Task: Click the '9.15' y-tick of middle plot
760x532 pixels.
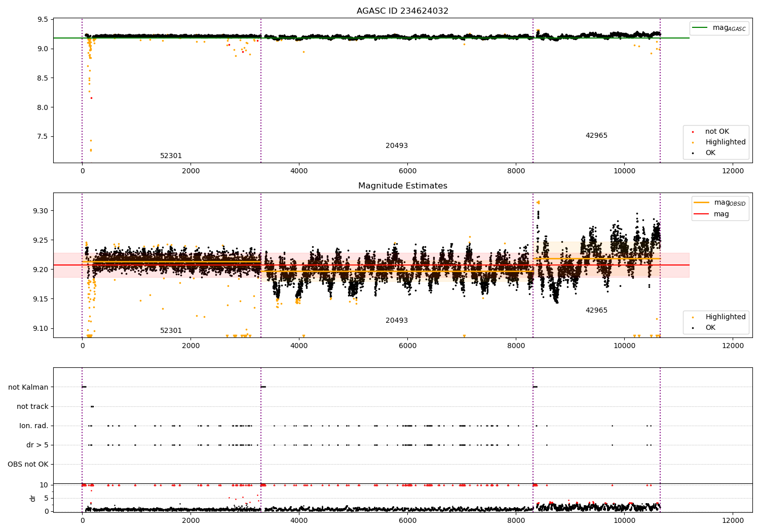Action: 41,299
